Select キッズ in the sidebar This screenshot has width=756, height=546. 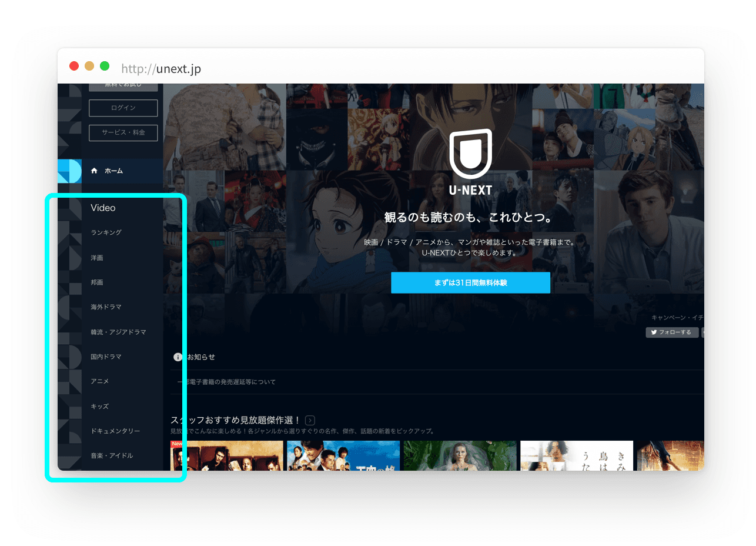tap(100, 406)
